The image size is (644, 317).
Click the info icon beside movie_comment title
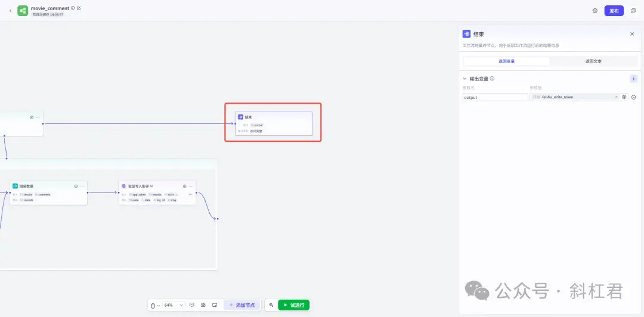tap(73, 8)
